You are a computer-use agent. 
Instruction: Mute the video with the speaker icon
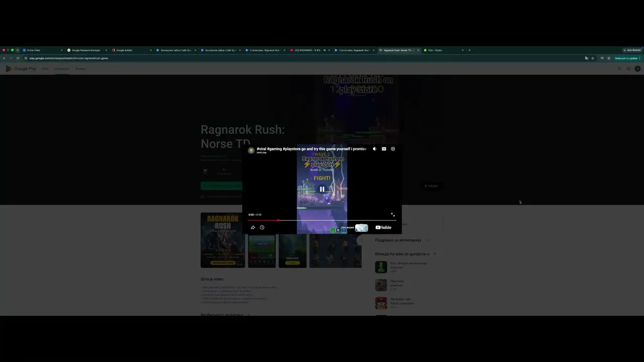[x=374, y=149]
